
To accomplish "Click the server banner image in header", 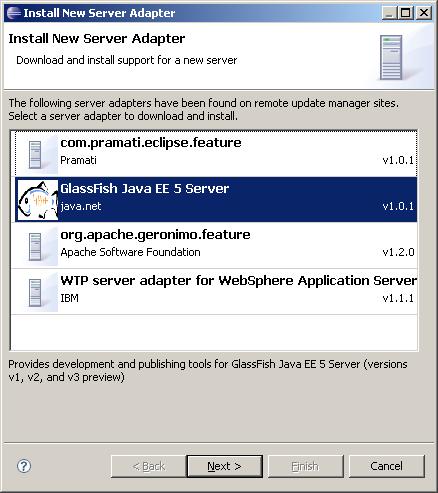I will (x=391, y=57).
